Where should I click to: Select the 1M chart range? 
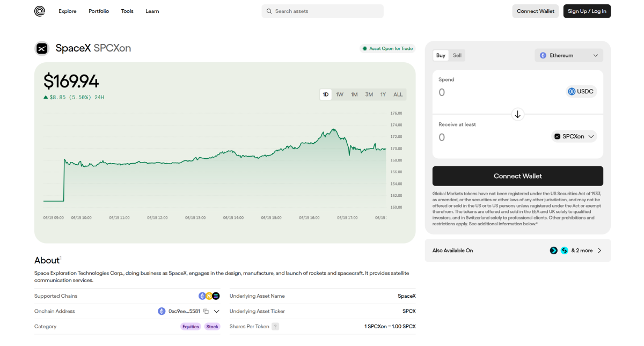pos(354,94)
